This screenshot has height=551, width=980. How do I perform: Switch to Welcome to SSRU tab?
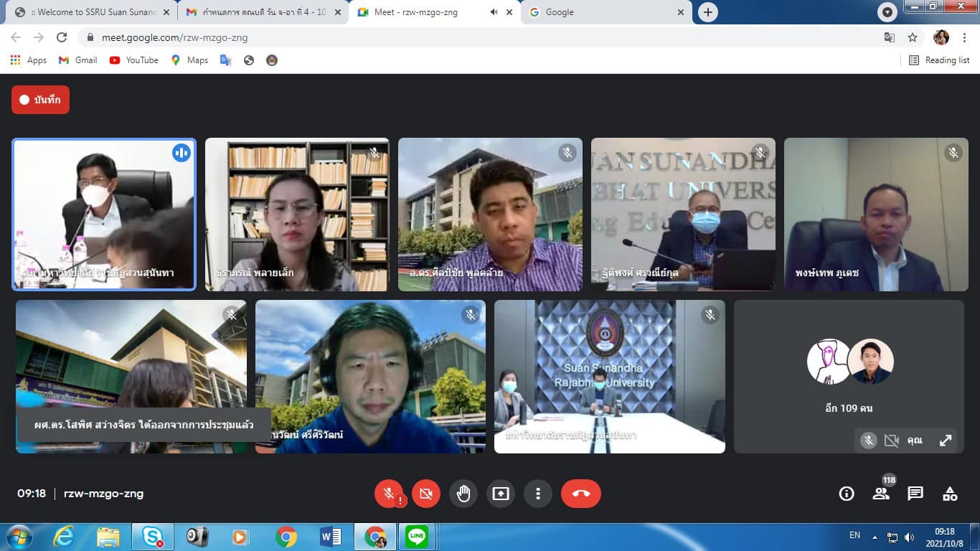pyautogui.click(x=93, y=12)
